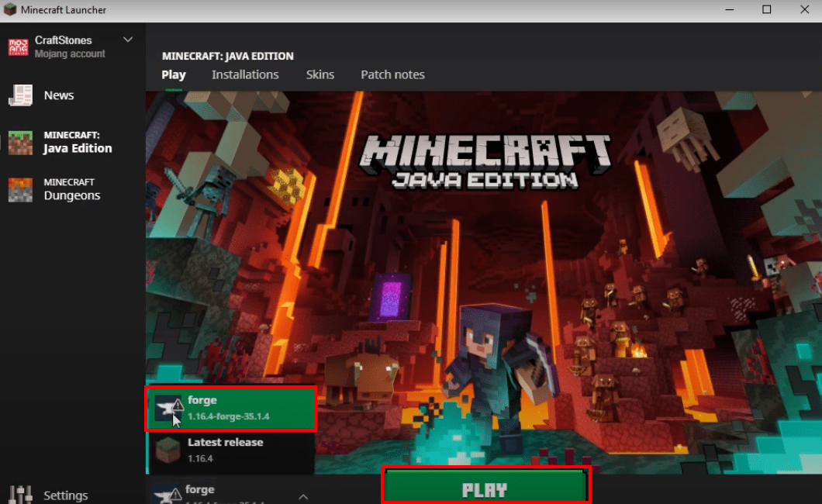822x504 pixels.
Task: Click the green PLAY button
Action: [x=485, y=487]
